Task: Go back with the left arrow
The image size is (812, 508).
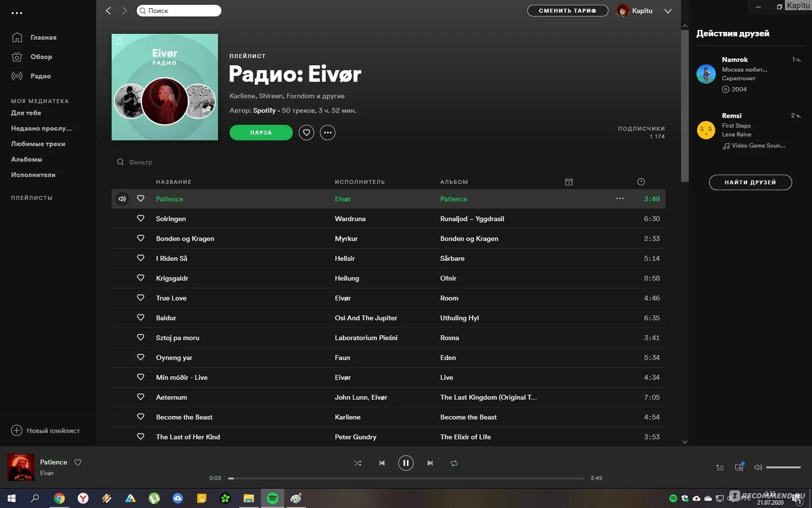Action: click(108, 11)
